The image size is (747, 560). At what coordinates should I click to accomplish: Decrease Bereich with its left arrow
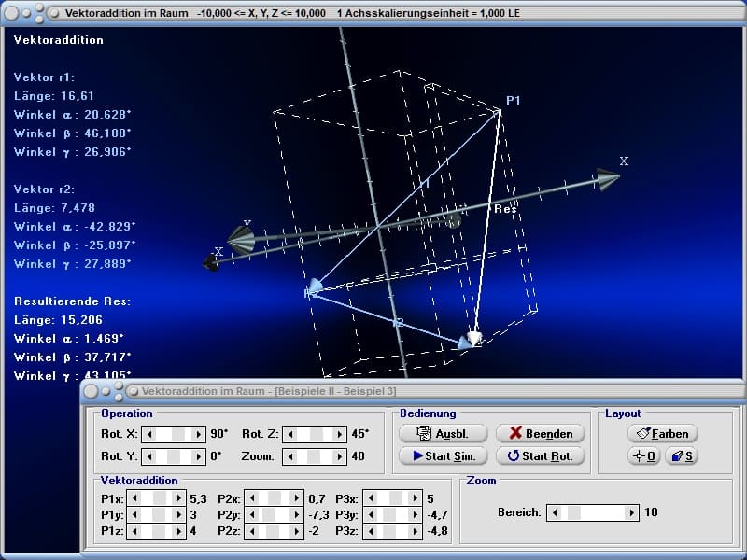[555, 512]
